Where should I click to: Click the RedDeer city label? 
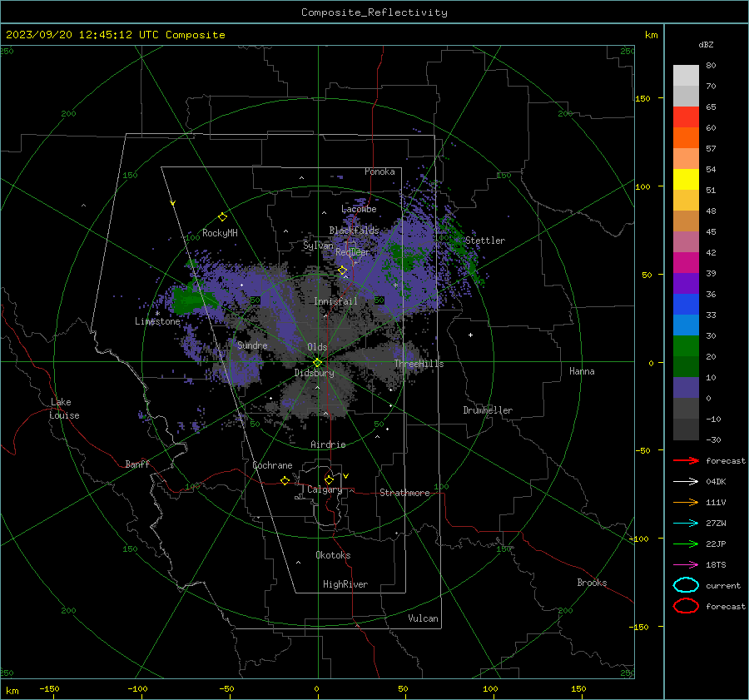pos(353,252)
